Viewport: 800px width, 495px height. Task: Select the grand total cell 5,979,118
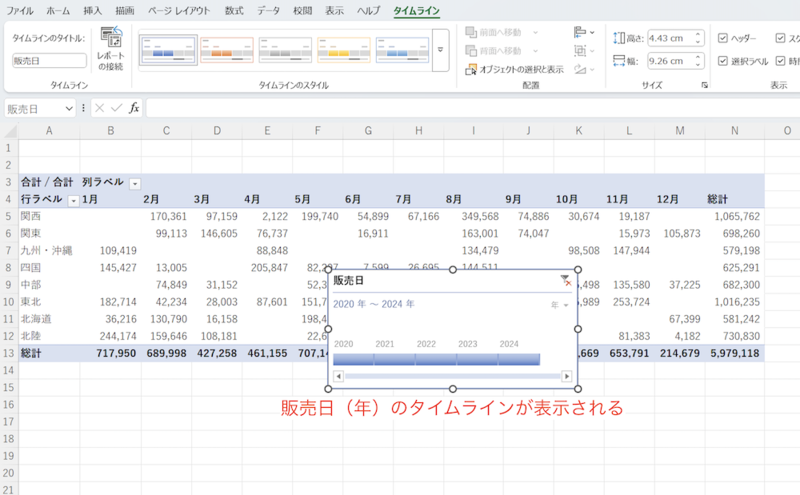coord(735,353)
